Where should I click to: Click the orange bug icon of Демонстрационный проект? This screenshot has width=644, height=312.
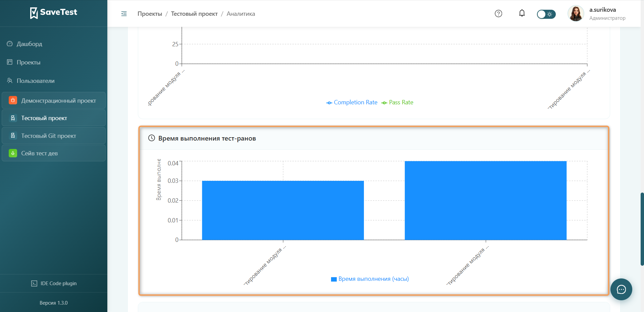(13, 100)
